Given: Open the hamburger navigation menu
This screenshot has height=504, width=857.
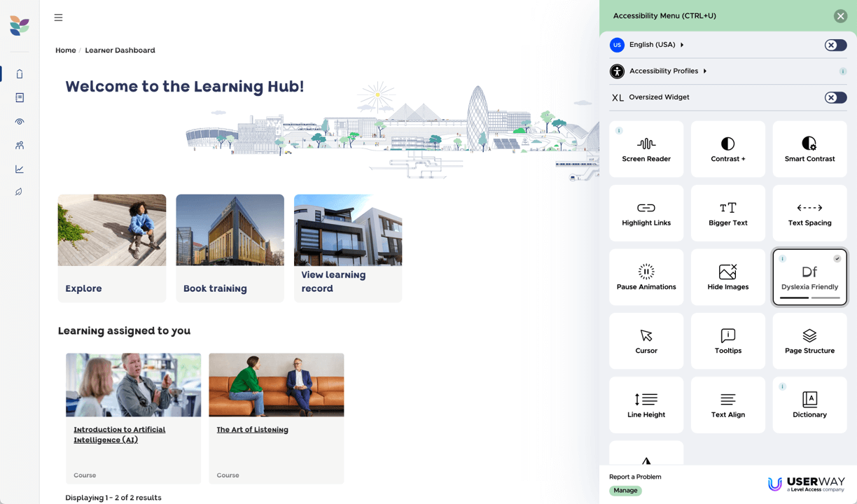Looking at the screenshot, I should tap(58, 17).
